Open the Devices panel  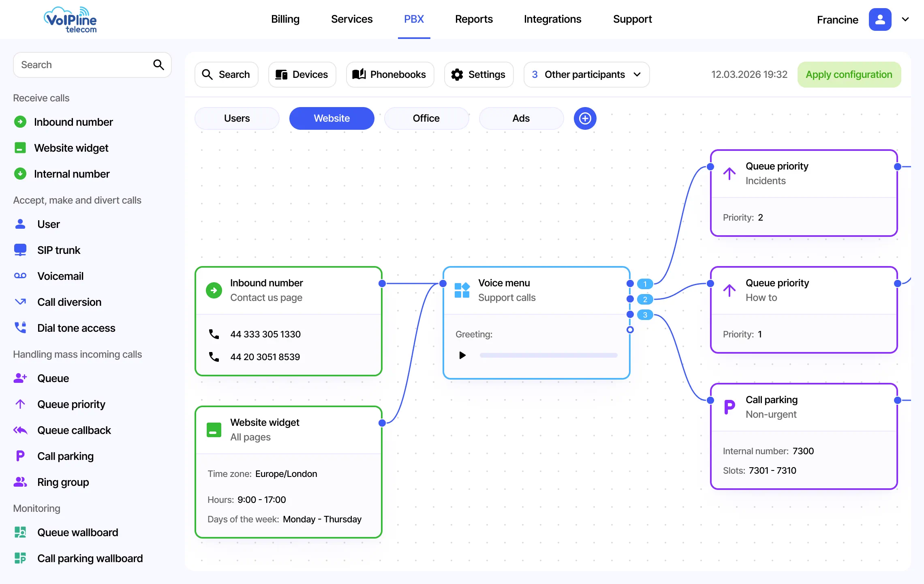point(302,75)
